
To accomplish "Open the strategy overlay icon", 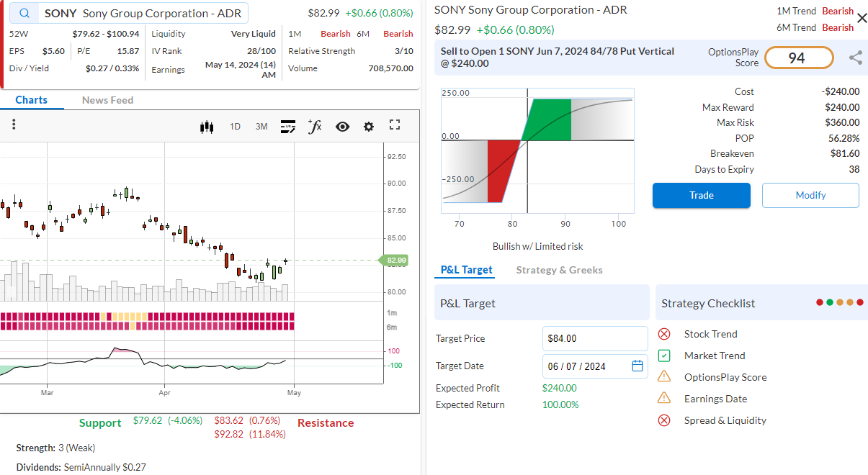I will (288, 127).
